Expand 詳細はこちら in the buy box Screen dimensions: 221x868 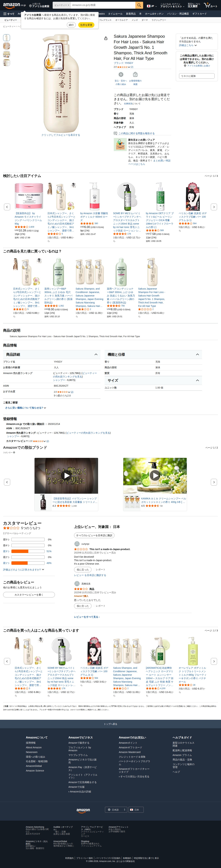tap(188, 45)
